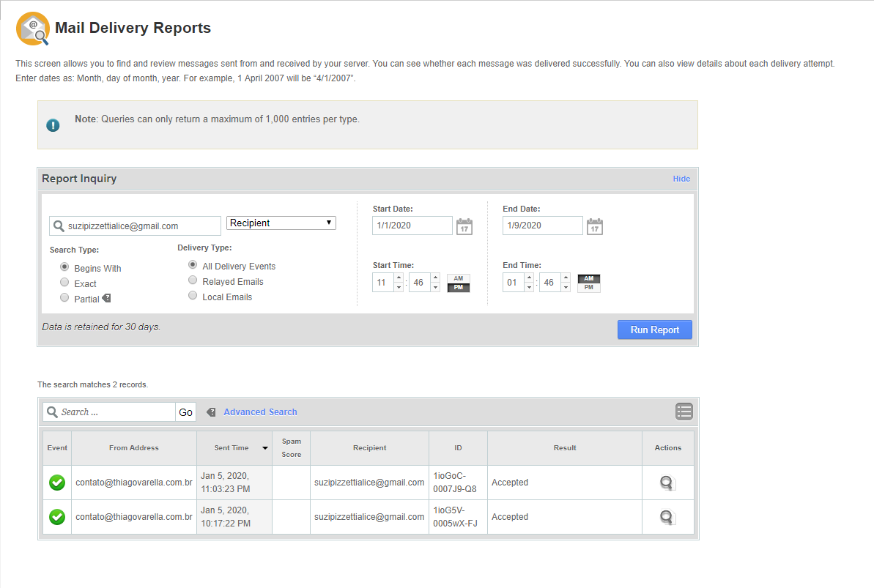874x588 pixels.
Task: Choose Relayed Emails delivery type
Action: pos(193,280)
